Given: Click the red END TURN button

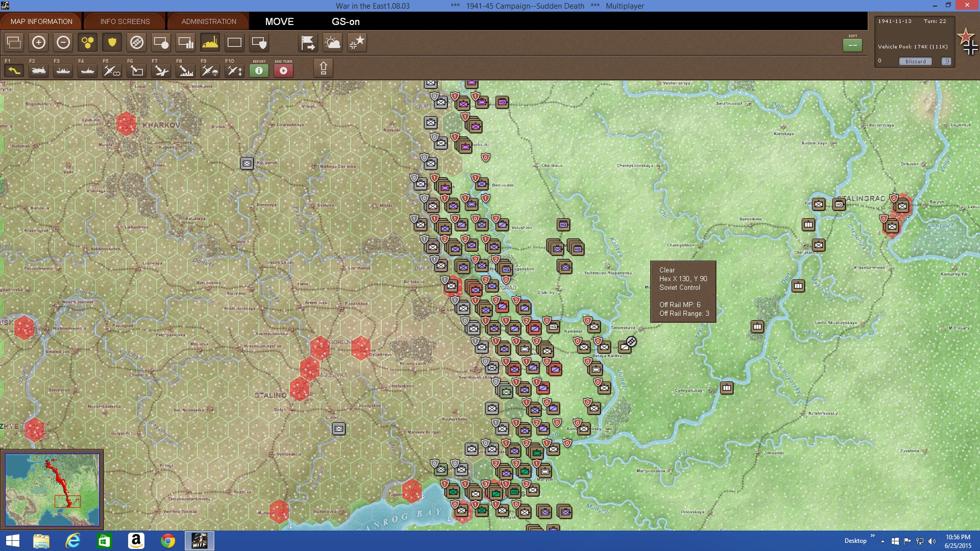Looking at the screenshot, I should tap(284, 70).
